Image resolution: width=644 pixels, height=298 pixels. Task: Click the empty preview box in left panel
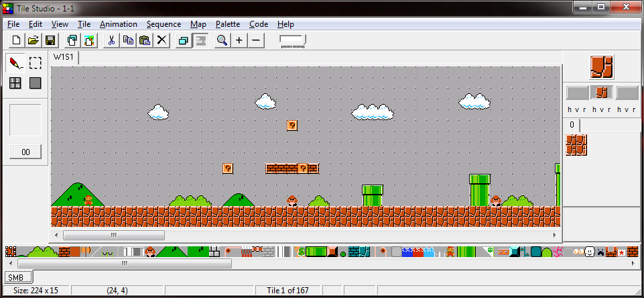pos(25,120)
